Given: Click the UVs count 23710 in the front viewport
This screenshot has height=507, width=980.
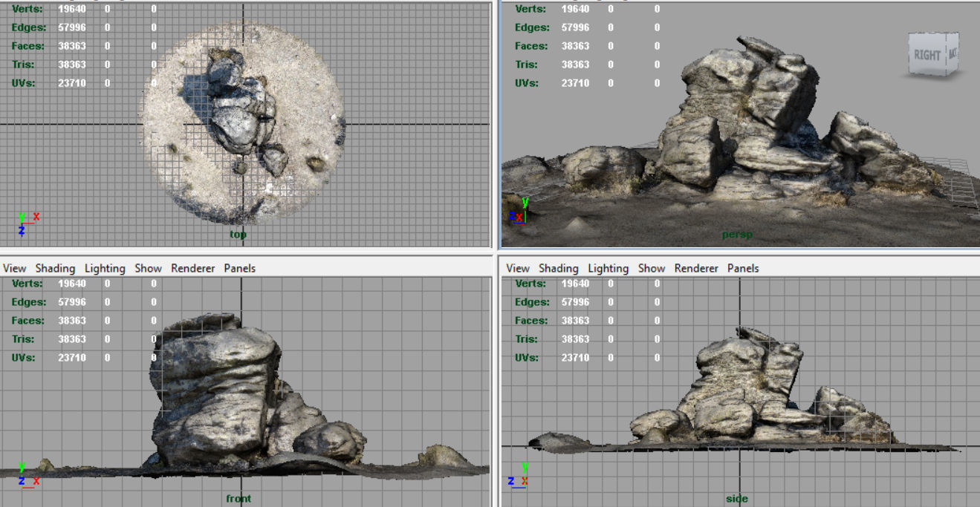Looking at the screenshot, I should tap(72, 358).
